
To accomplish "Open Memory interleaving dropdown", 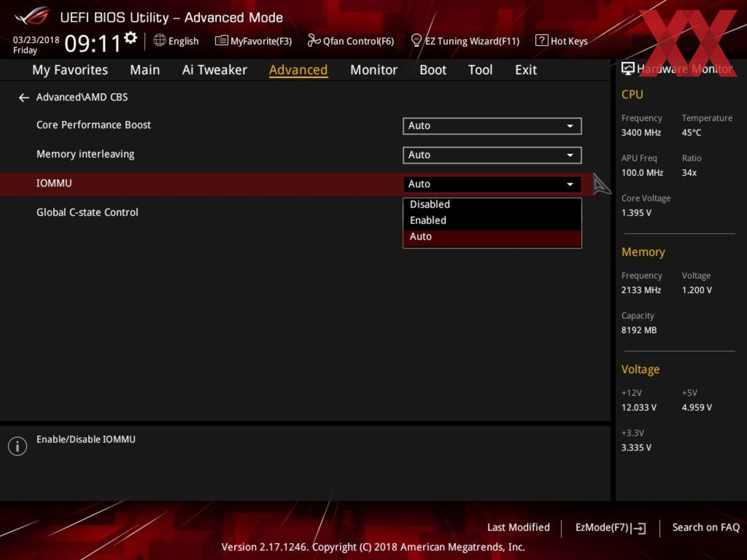I will (492, 155).
